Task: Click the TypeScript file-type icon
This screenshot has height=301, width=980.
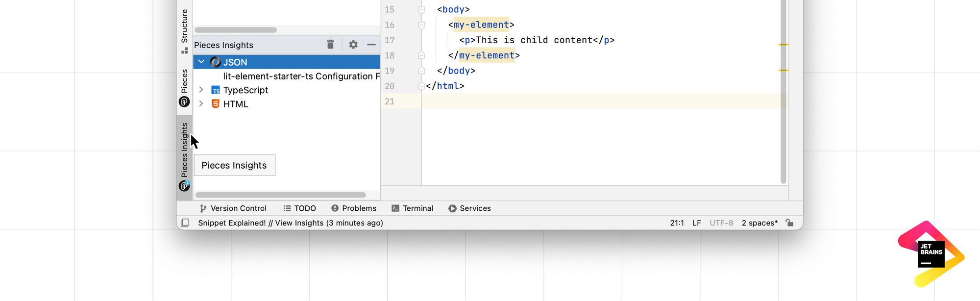Action: 216,90
